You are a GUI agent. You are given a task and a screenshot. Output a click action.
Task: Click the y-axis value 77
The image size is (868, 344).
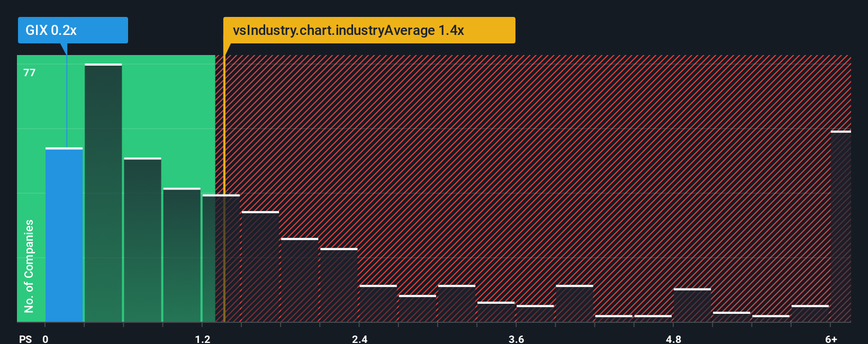click(x=30, y=73)
